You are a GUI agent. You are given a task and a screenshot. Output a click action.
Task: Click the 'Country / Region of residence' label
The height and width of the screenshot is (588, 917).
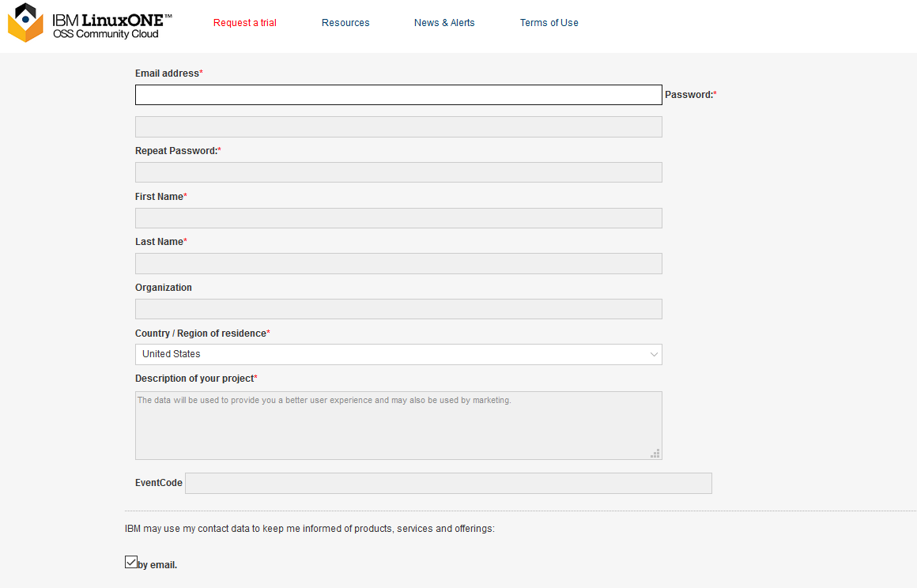pos(201,334)
